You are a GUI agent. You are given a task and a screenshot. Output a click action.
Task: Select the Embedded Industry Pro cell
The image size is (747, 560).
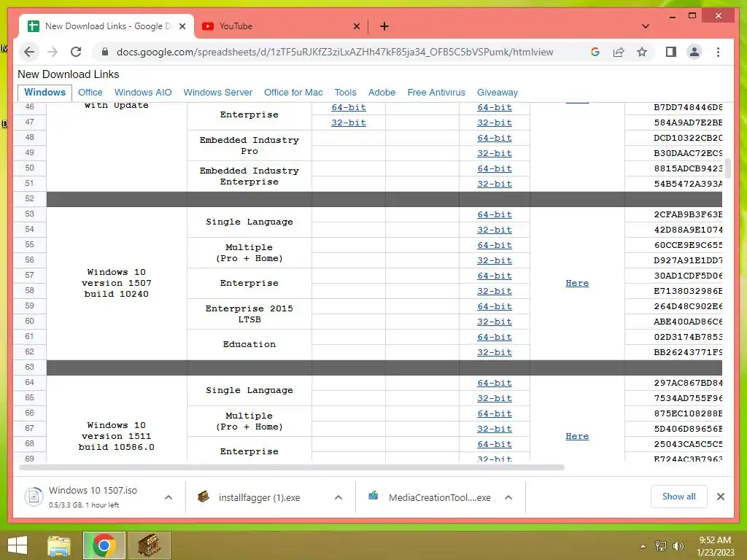pyautogui.click(x=249, y=146)
